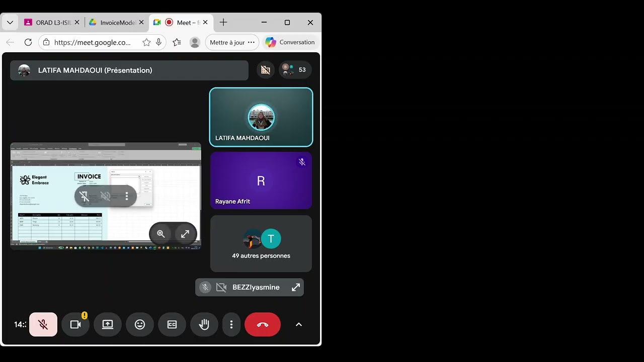
Task: Open participants list showing 53
Action: click(295, 70)
